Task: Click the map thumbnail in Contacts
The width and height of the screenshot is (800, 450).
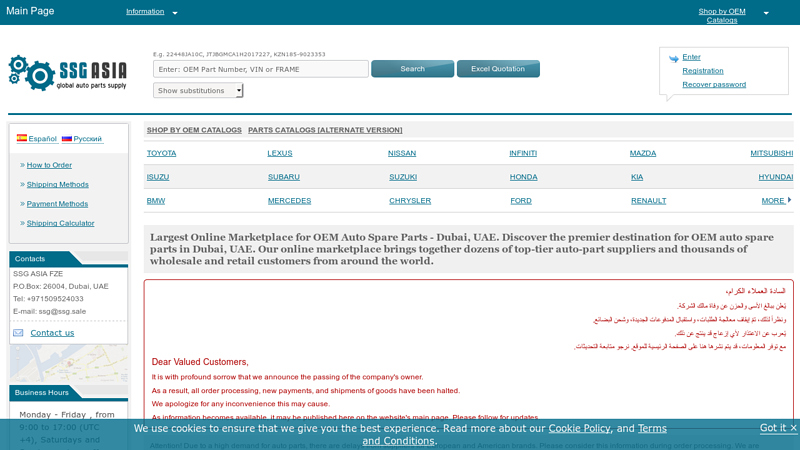Action: 69,363
